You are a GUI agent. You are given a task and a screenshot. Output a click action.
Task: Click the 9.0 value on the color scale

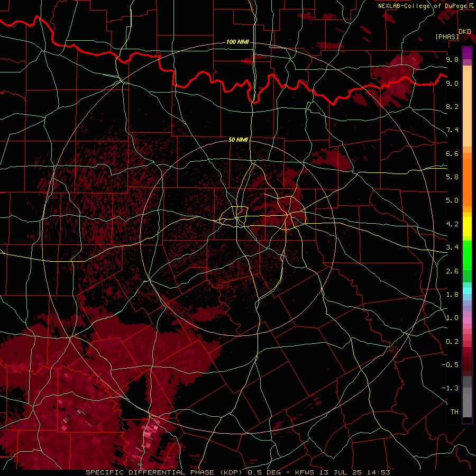coord(452,83)
